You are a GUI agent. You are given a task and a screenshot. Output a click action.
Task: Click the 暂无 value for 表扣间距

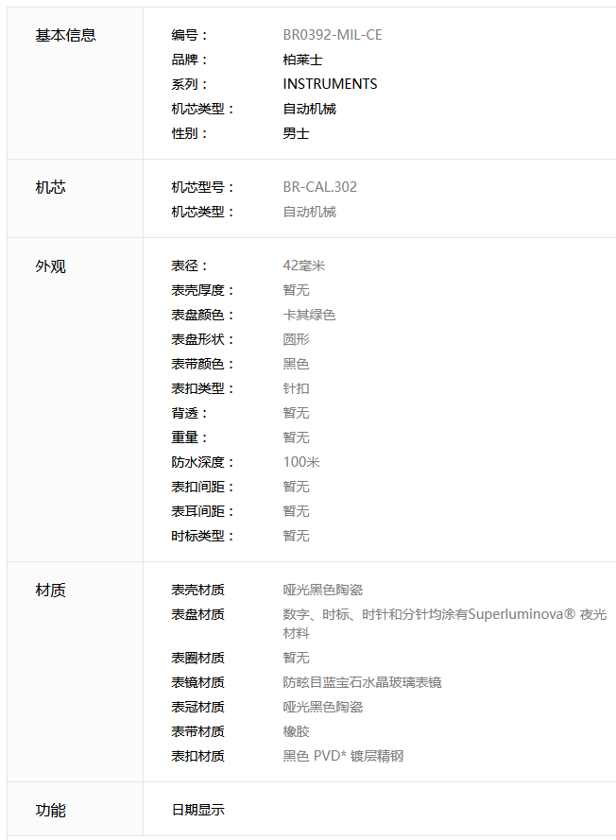(x=297, y=487)
